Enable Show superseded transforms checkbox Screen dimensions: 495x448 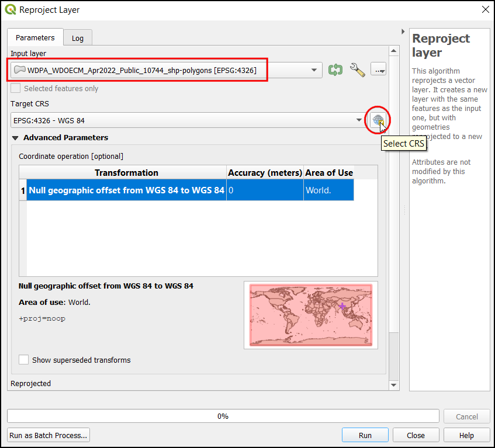24,360
